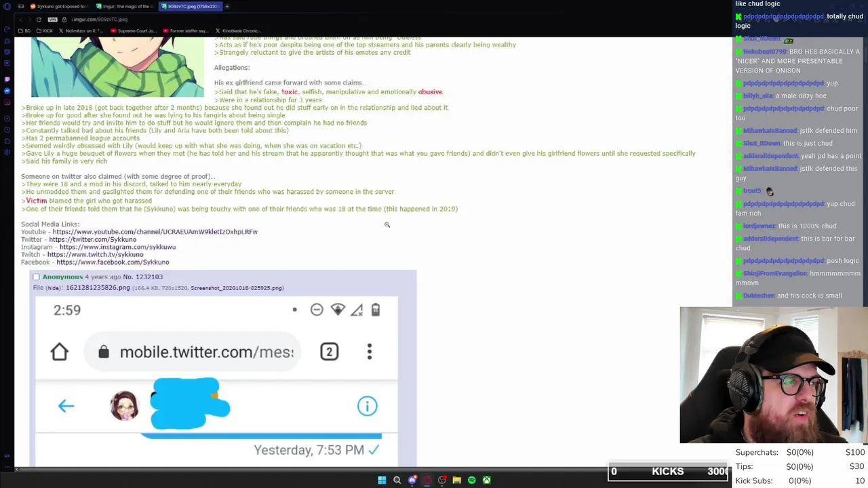Click the anime character image at top

[117, 67]
